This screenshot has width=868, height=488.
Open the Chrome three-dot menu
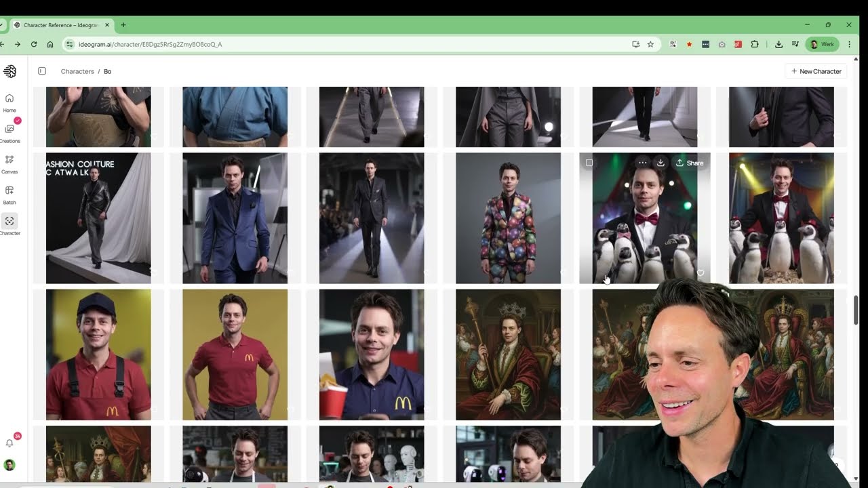point(850,44)
